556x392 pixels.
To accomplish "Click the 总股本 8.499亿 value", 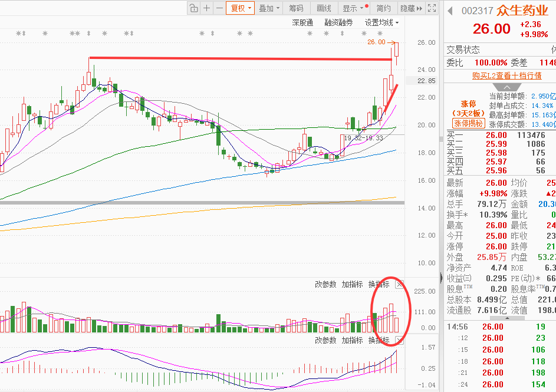I will tap(492, 300).
